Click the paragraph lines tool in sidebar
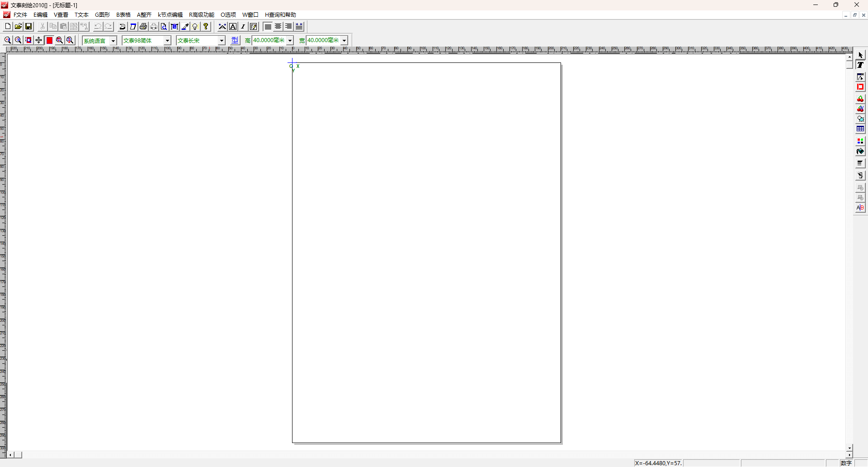 (860, 163)
